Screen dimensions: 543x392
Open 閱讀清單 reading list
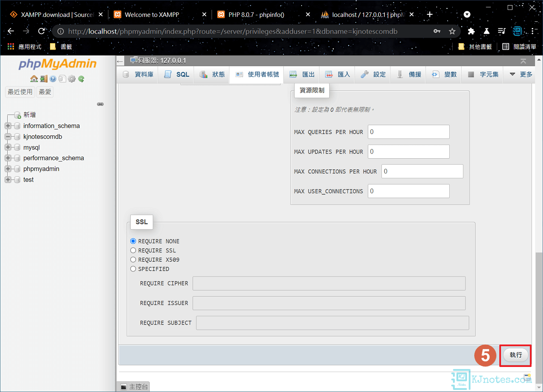pos(519,47)
